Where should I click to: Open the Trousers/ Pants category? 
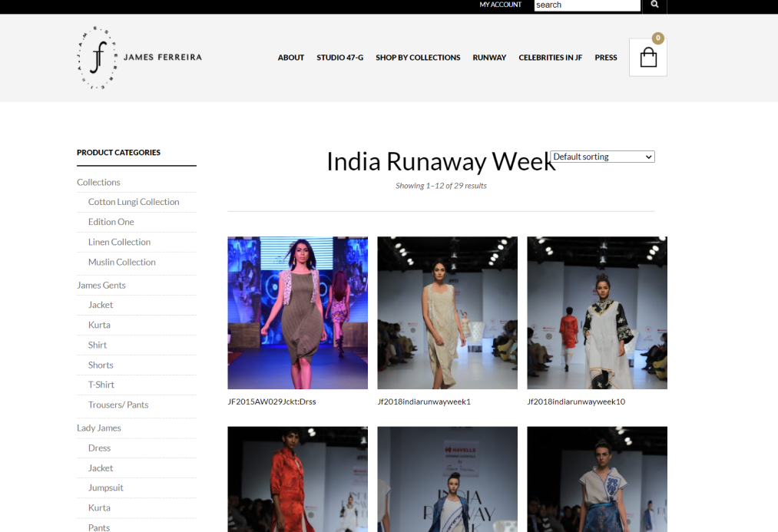[x=118, y=405]
